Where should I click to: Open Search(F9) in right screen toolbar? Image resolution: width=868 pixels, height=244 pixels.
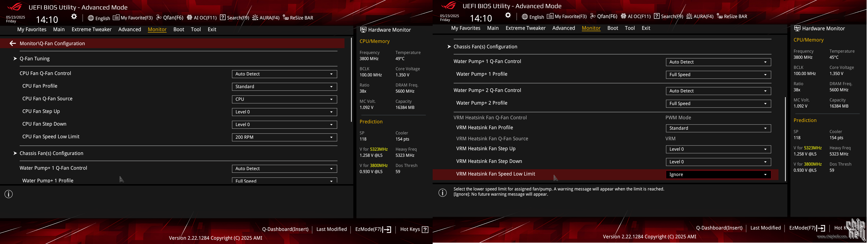669,16
